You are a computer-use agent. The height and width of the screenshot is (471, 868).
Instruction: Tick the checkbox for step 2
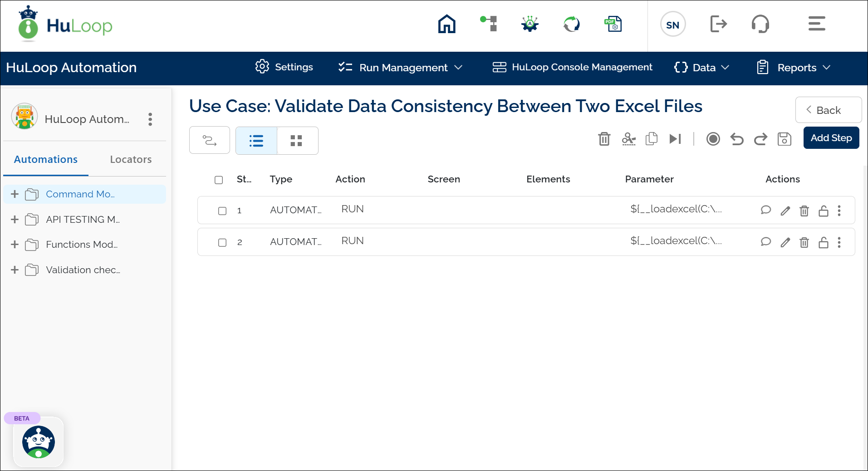pyautogui.click(x=222, y=242)
